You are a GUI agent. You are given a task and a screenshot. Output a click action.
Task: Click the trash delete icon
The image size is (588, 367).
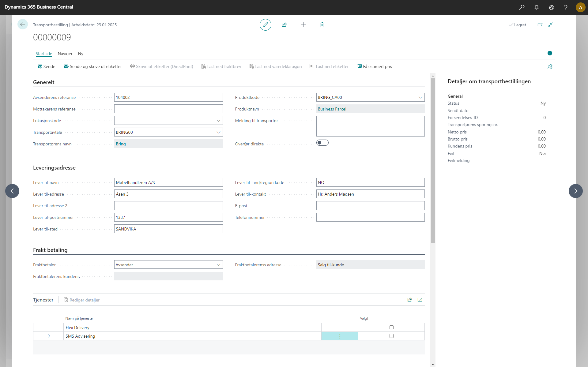tap(322, 25)
